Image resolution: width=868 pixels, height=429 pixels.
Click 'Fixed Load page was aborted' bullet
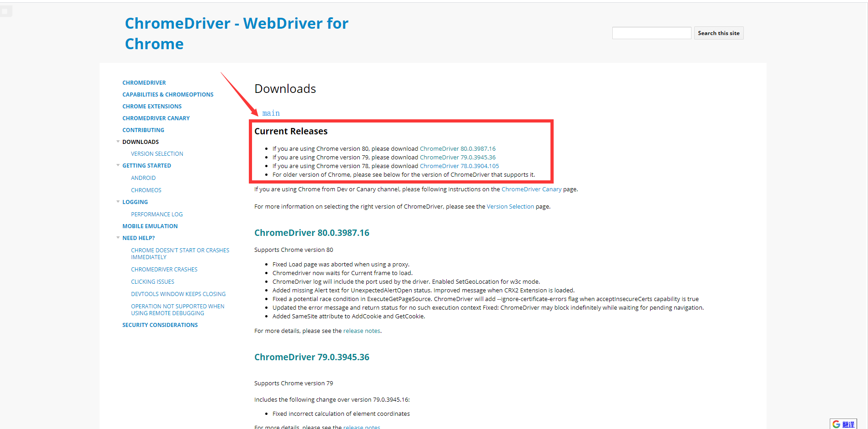(x=341, y=264)
